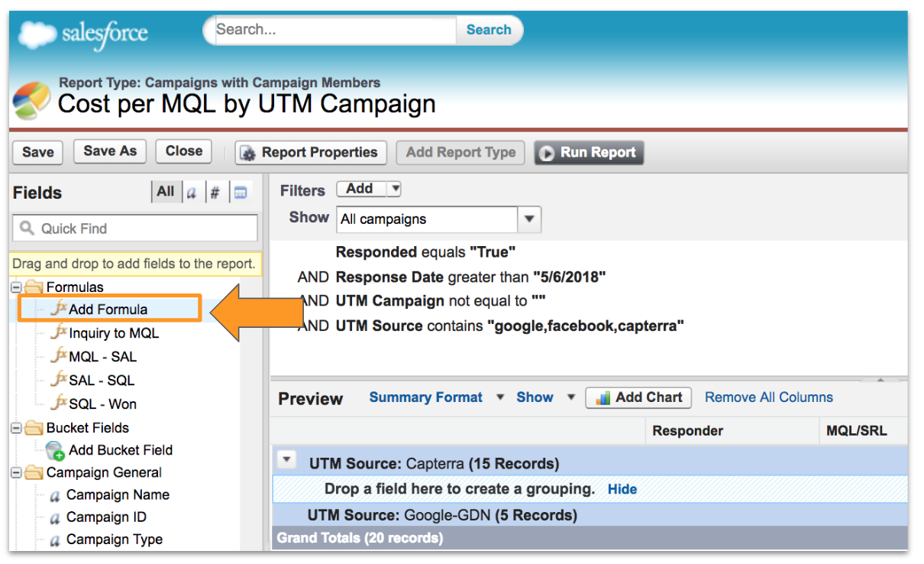Close the report builder
924x564 pixels.
184,151
